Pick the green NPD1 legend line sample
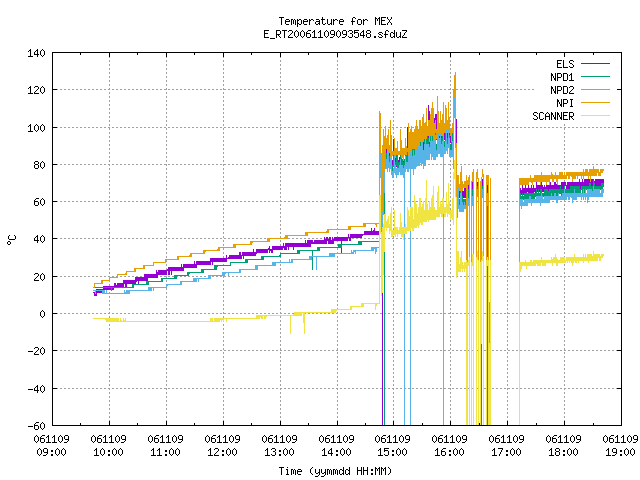Viewport: 640px width, 480px height. tap(595, 76)
